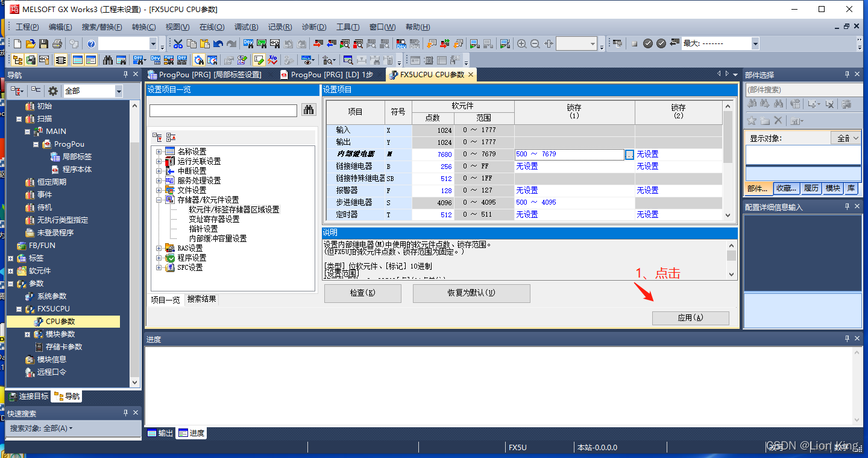868x458 pixels.
Task: Click the 256 points cell in the 链接继电器 row
Action: [433, 167]
